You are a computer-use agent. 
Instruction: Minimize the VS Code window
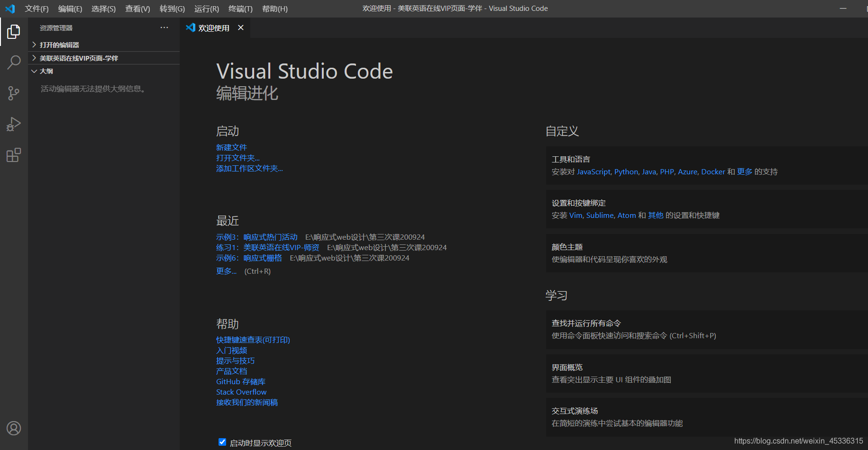(x=843, y=9)
